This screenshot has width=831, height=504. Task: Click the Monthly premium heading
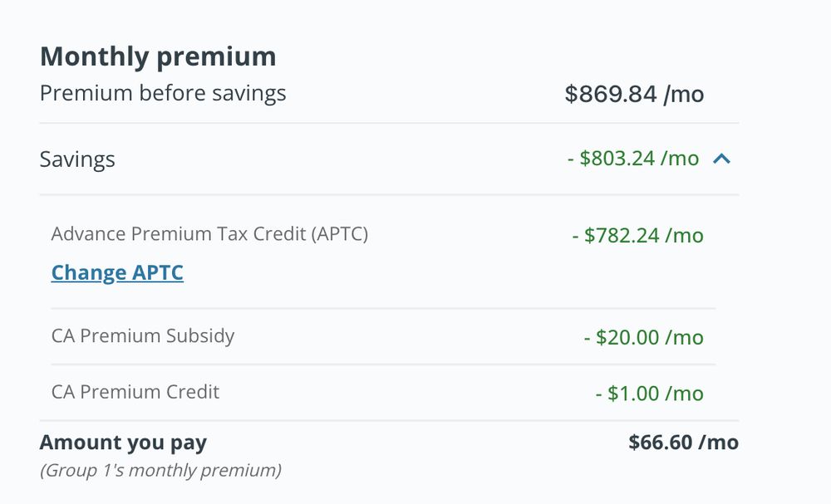click(x=158, y=56)
